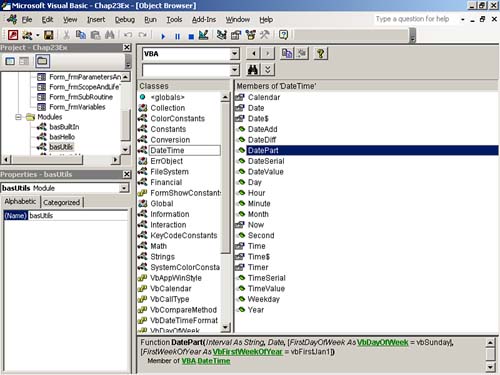Image resolution: width=500 pixels, height=375 pixels.
Task: Toggle Folders view in Project panel
Action: pyautogui.click(x=42, y=61)
